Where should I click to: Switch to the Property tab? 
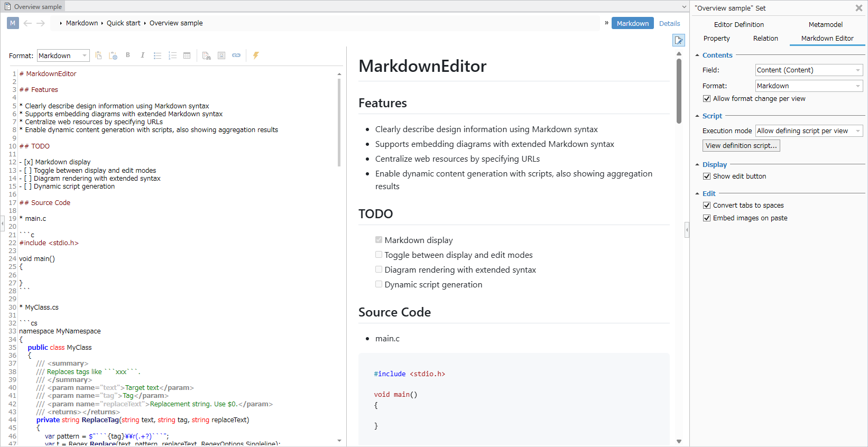click(x=716, y=39)
